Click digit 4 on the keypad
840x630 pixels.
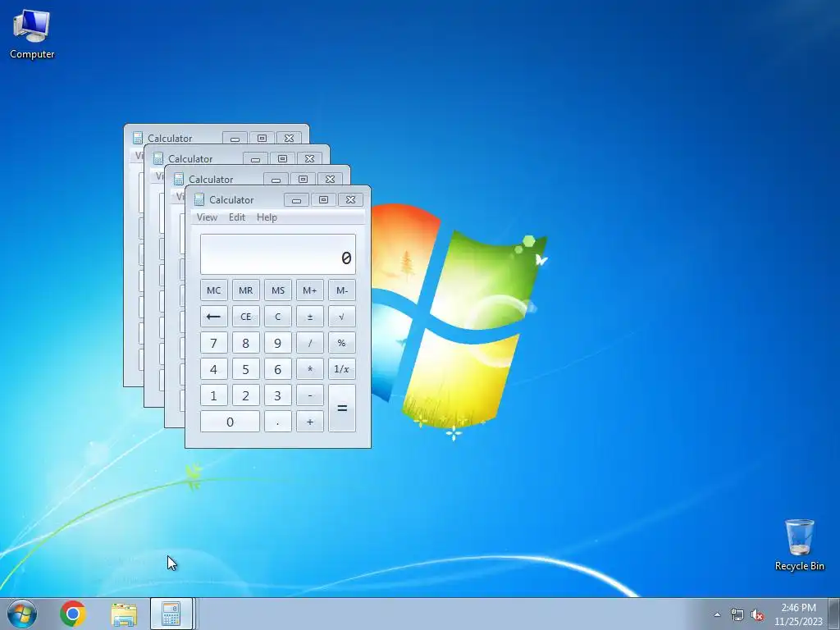click(x=214, y=369)
